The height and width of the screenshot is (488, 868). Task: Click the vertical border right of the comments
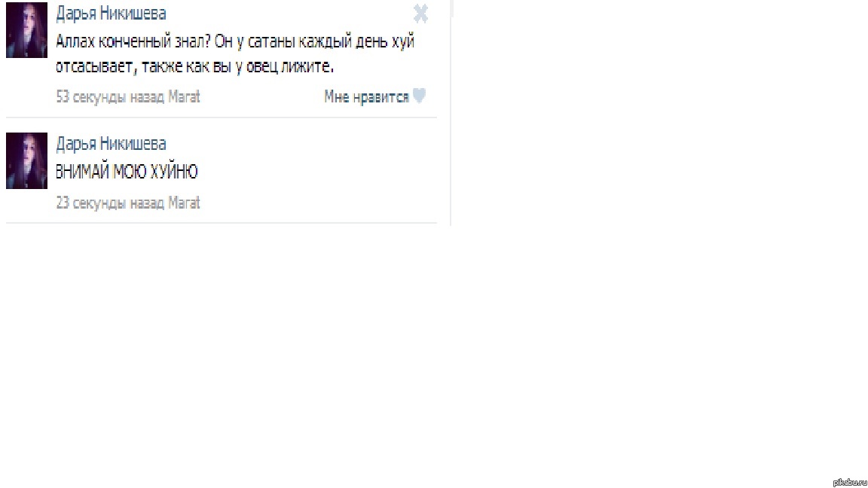[x=451, y=113]
